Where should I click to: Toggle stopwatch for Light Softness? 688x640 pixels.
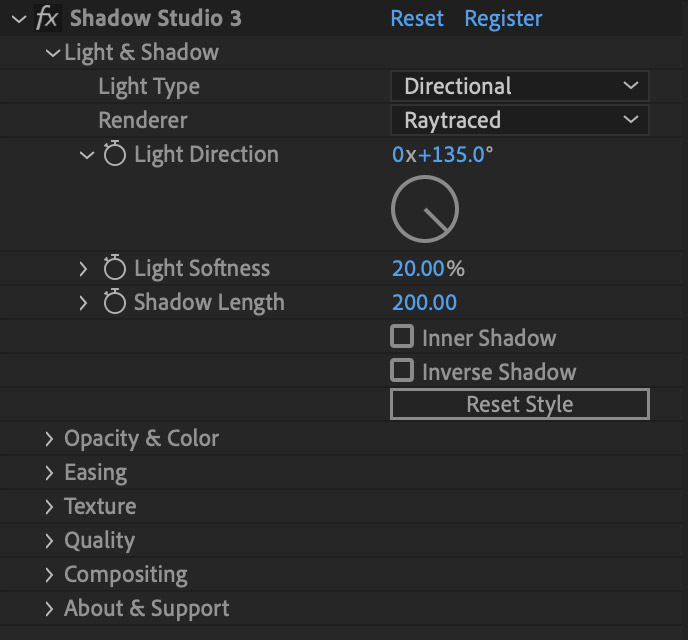coord(115,269)
